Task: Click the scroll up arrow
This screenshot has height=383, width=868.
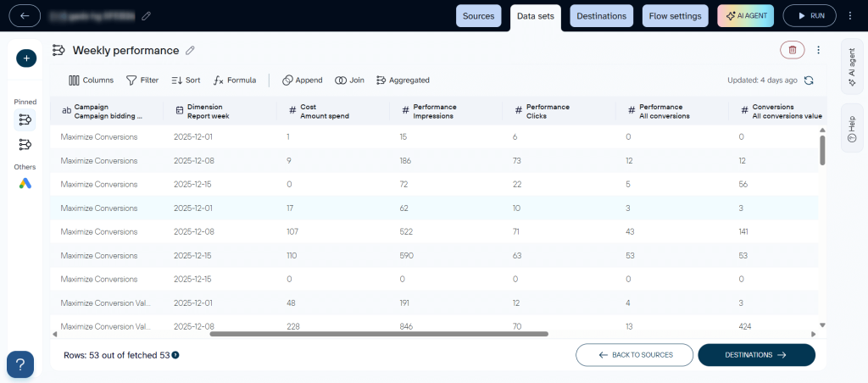Action: pyautogui.click(x=822, y=130)
